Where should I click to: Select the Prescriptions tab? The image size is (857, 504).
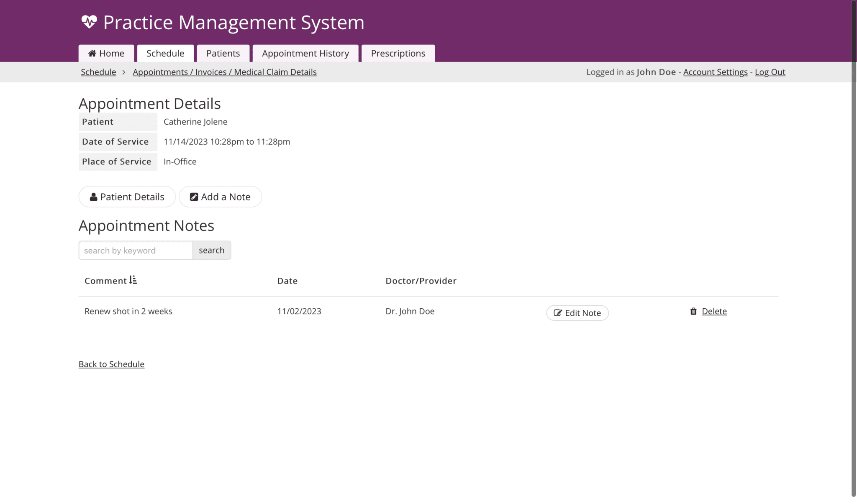point(398,53)
